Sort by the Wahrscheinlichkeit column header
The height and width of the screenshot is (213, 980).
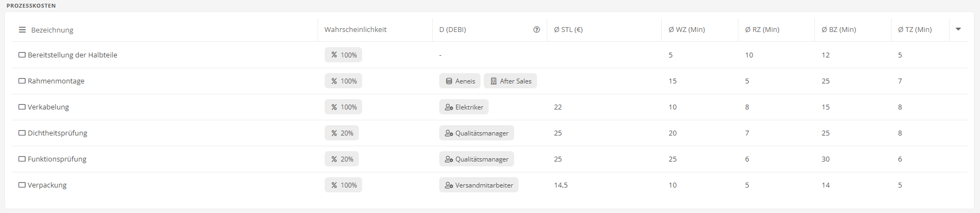click(356, 29)
